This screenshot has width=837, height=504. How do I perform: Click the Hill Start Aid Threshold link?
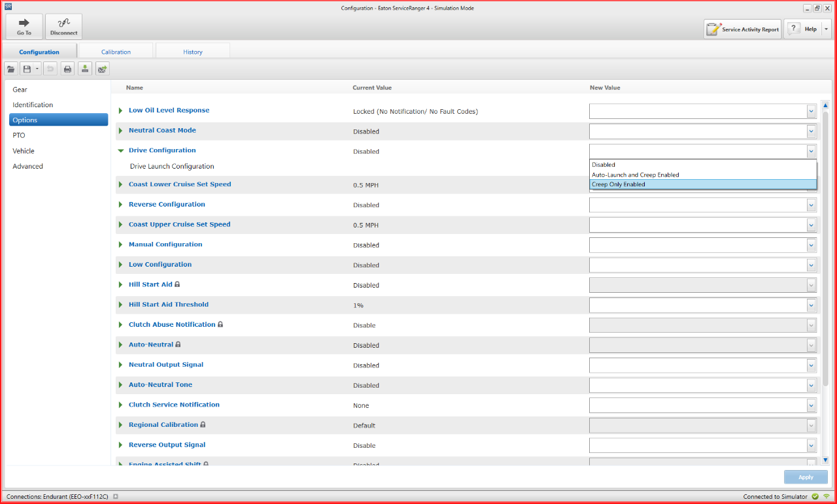[169, 305]
